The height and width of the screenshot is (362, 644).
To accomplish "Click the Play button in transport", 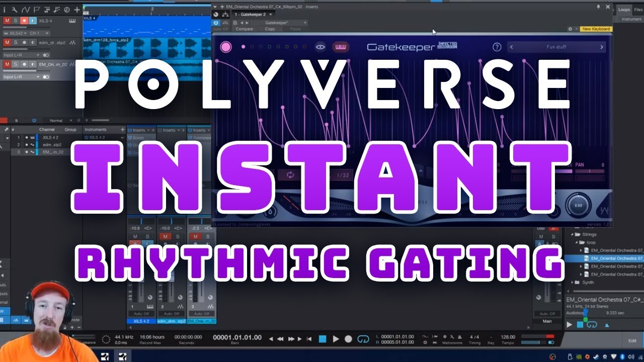I will tap(336, 339).
